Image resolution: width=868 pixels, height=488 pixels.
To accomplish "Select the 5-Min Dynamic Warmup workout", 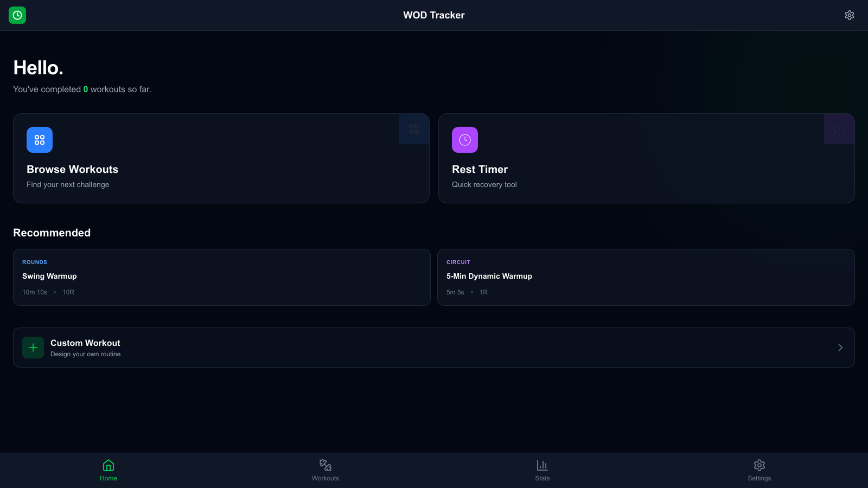I will (489, 276).
